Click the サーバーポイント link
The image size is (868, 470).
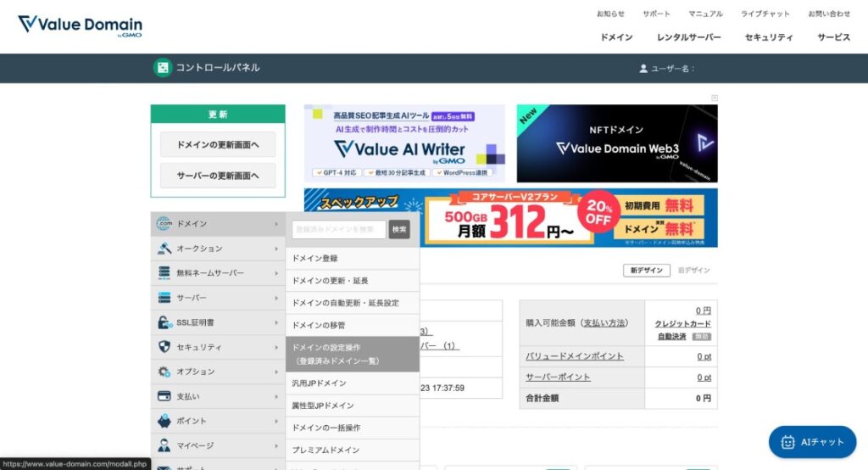558,378
